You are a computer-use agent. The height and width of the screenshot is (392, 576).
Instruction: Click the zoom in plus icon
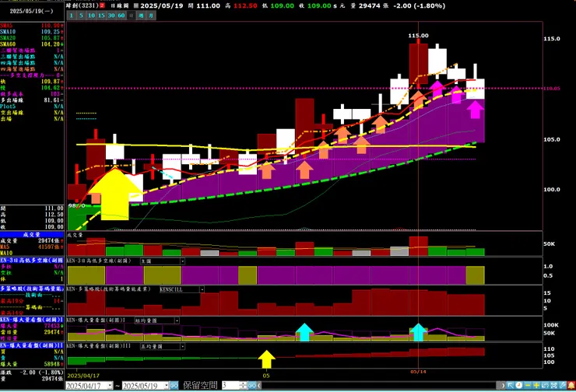[x=536, y=386]
